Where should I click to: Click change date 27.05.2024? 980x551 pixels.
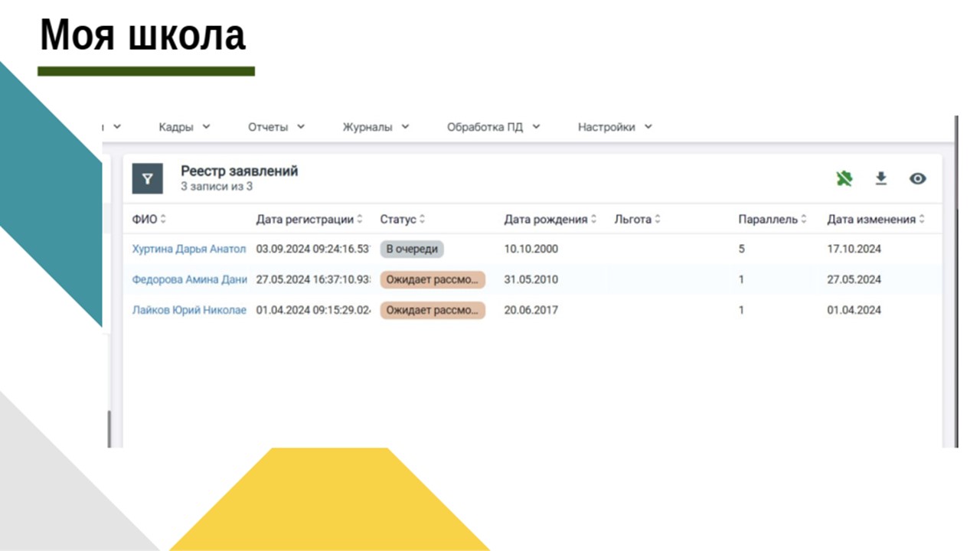click(x=854, y=279)
